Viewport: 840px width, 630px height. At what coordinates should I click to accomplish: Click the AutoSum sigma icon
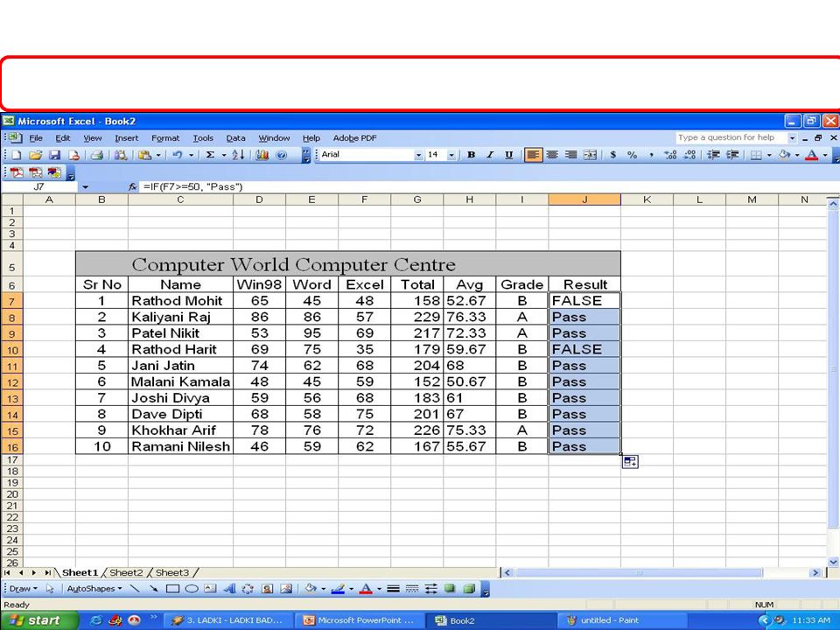[x=210, y=155]
